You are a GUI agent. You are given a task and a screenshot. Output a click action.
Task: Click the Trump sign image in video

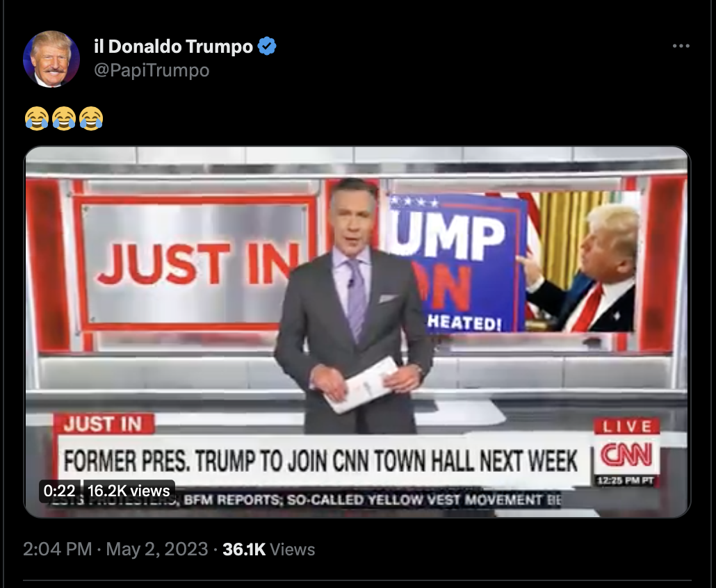[x=512, y=262]
